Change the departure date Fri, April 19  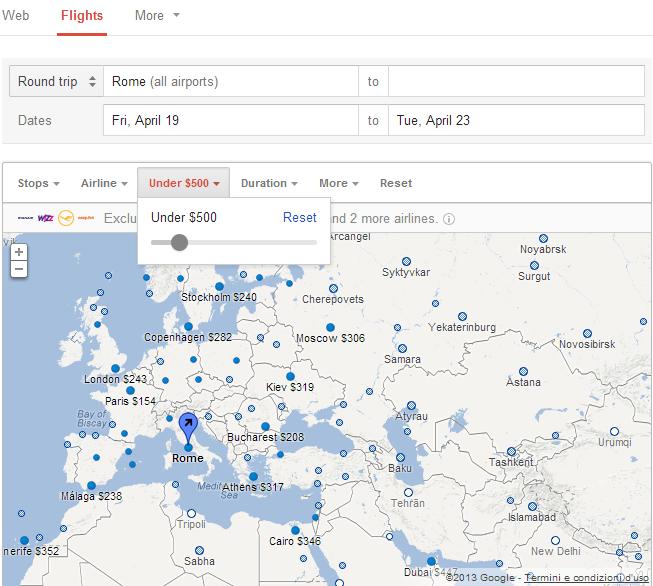click(x=231, y=120)
